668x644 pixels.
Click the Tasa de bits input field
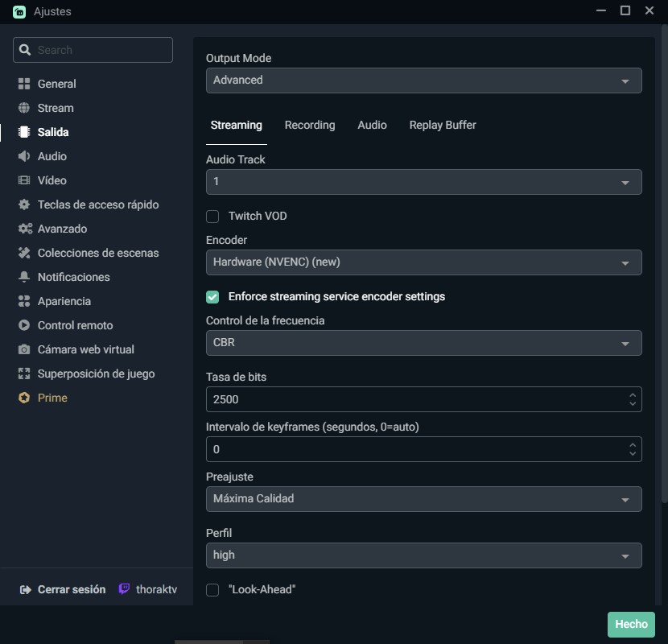point(414,399)
